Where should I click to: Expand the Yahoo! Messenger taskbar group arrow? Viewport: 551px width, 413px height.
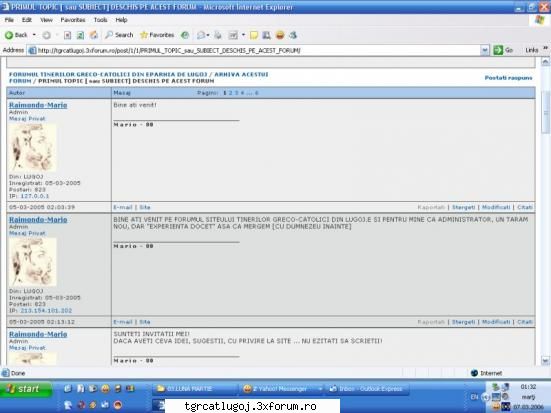pyautogui.click(x=320, y=389)
